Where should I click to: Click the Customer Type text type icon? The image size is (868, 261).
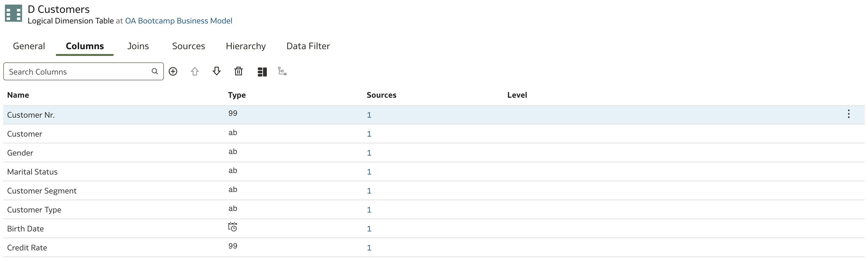tap(232, 209)
